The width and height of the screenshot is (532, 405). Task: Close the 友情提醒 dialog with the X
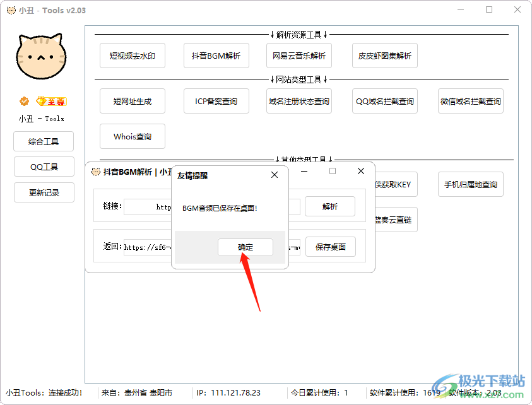tap(275, 175)
